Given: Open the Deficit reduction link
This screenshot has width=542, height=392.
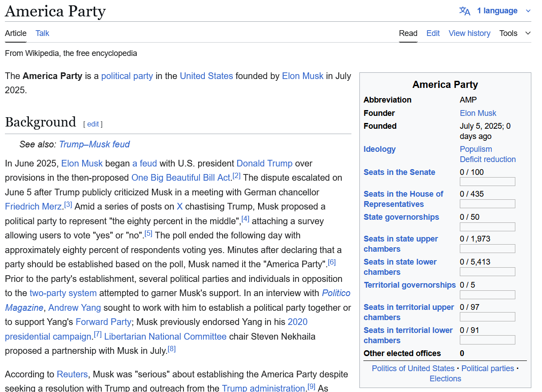Looking at the screenshot, I should click(x=488, y=159).
